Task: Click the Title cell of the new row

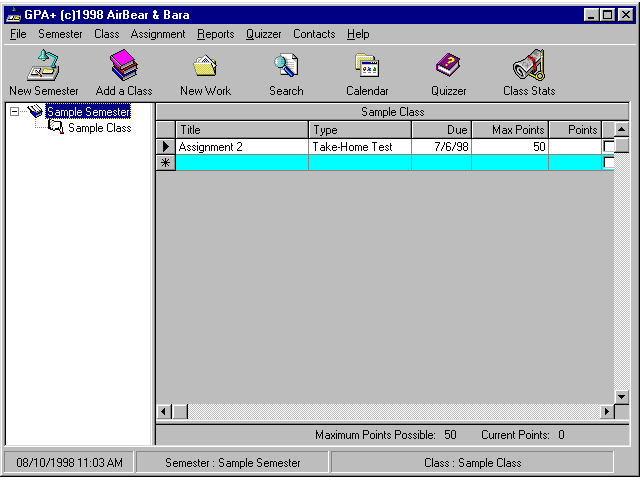Action: pos(242,163)
